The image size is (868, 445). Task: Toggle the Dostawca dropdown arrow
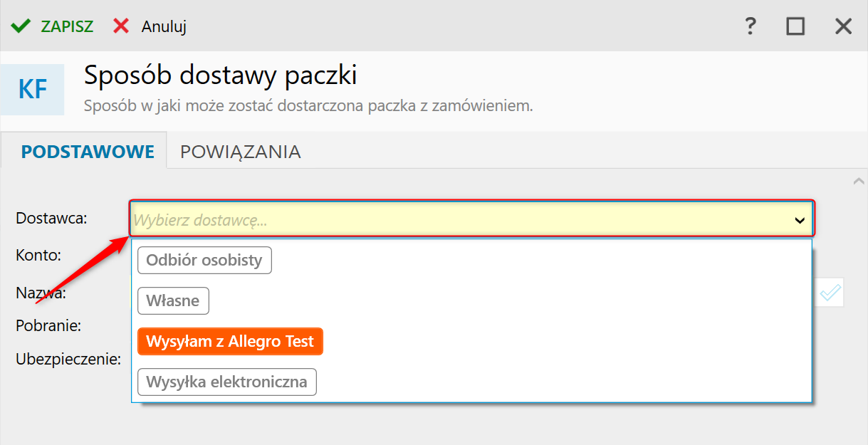click(x=799, y=221)
